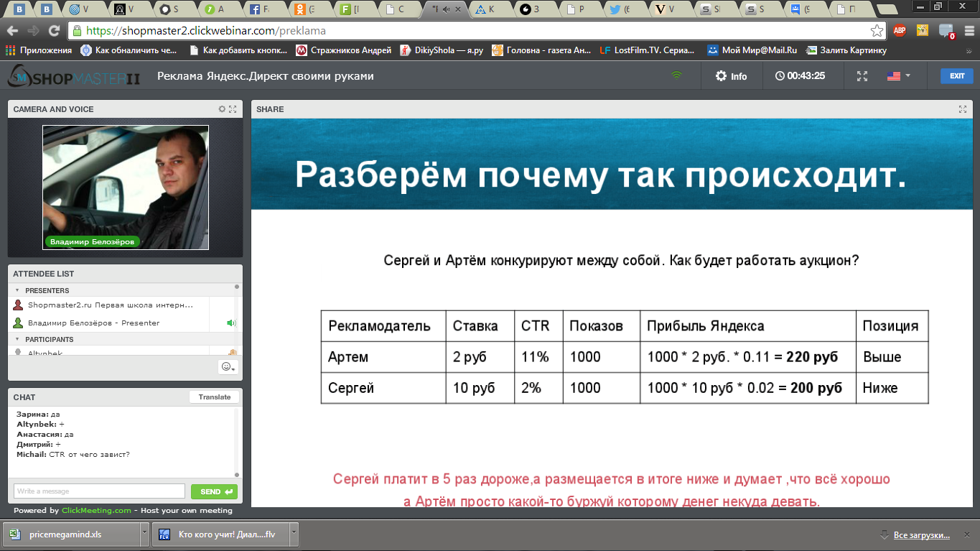
Task: Open bookmark DikiyShola — я.ру
Action: click(x=442, y=50)
